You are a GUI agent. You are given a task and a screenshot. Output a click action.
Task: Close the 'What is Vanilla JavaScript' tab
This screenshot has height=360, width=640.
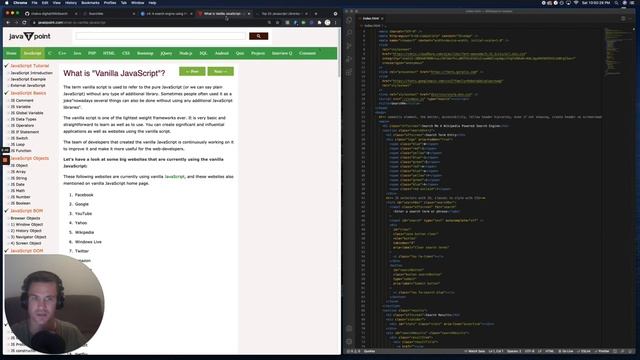click(249, 13)
